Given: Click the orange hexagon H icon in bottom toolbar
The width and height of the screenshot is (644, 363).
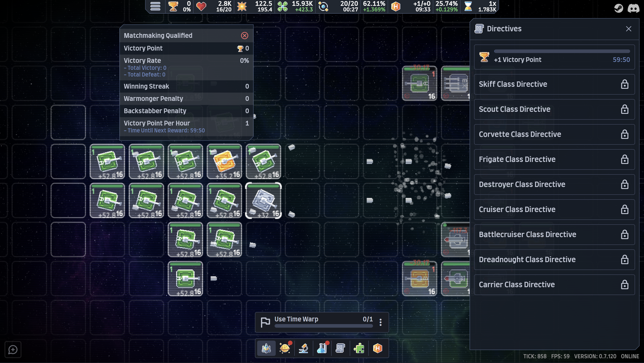Looking at the screenshot, I should (377, 348).
